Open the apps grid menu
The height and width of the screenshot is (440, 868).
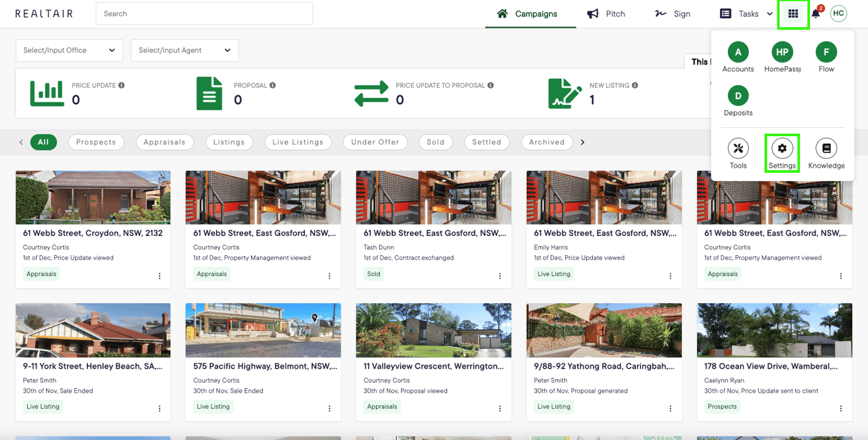click(x=793, y=13)
